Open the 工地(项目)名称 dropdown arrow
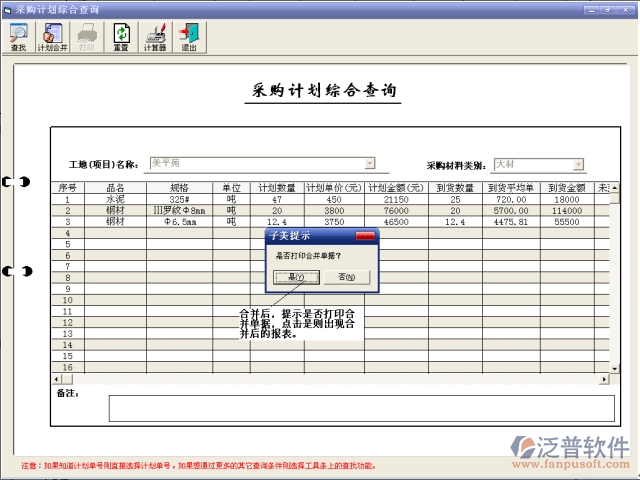This screenshot has height=480, width=640. click(x=370, y=163)
